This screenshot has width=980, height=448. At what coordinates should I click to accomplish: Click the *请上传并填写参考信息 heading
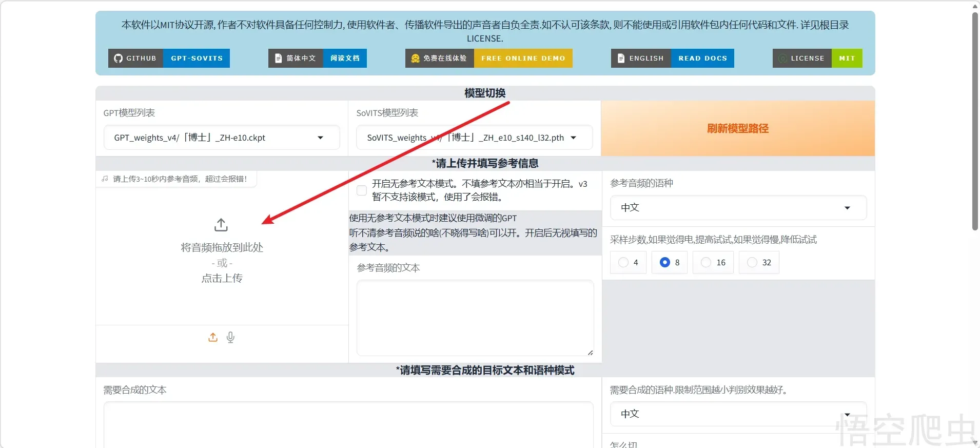[x=485, y=163]
